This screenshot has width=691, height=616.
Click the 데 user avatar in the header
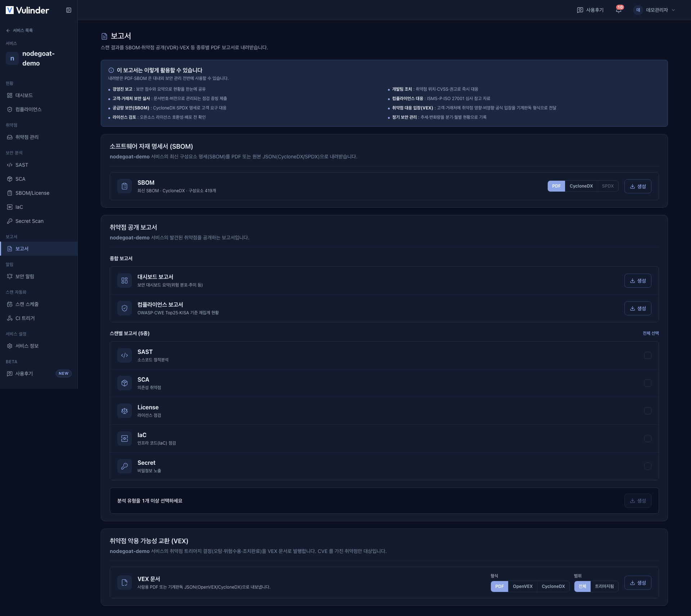(638, 10)
